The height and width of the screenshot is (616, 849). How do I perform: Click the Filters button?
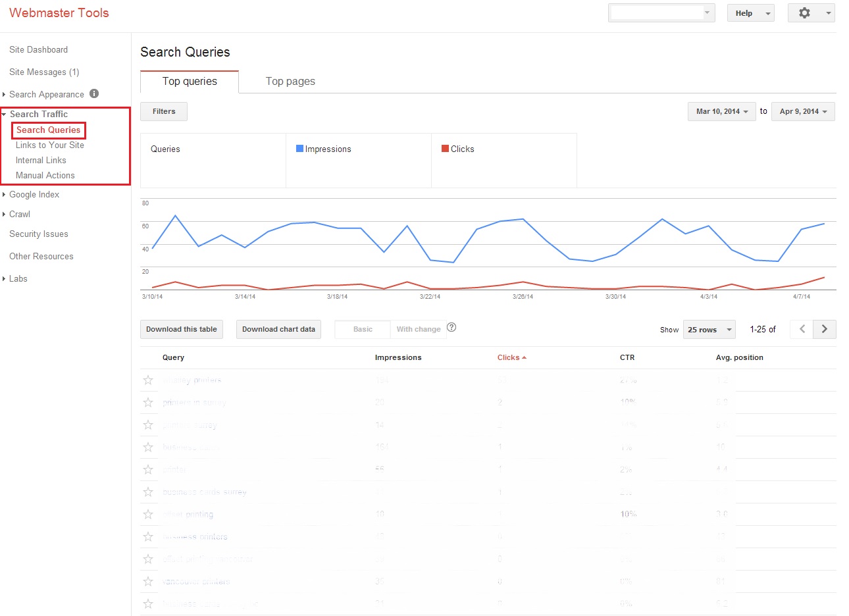(x=164, y=111)
